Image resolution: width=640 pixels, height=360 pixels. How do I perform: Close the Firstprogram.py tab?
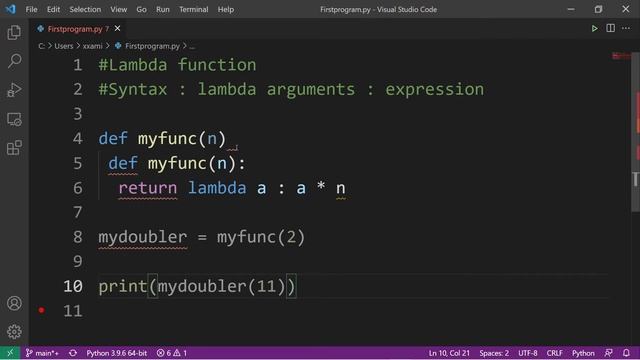(x=118, y=29)
